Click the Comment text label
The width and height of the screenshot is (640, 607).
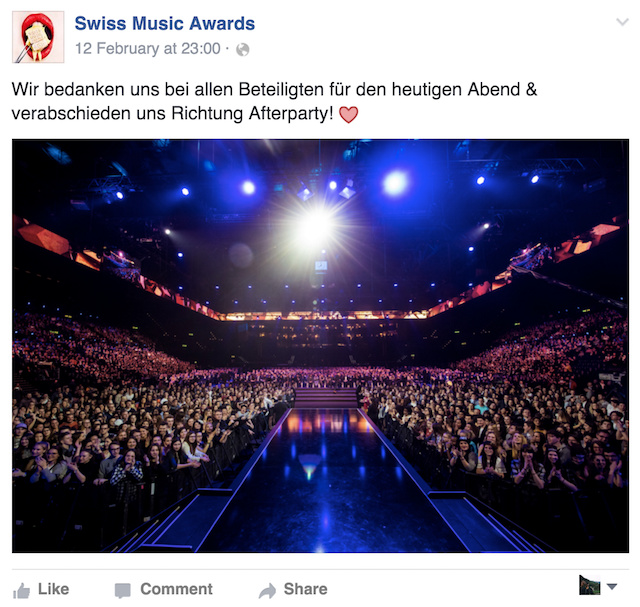point(176,589)
